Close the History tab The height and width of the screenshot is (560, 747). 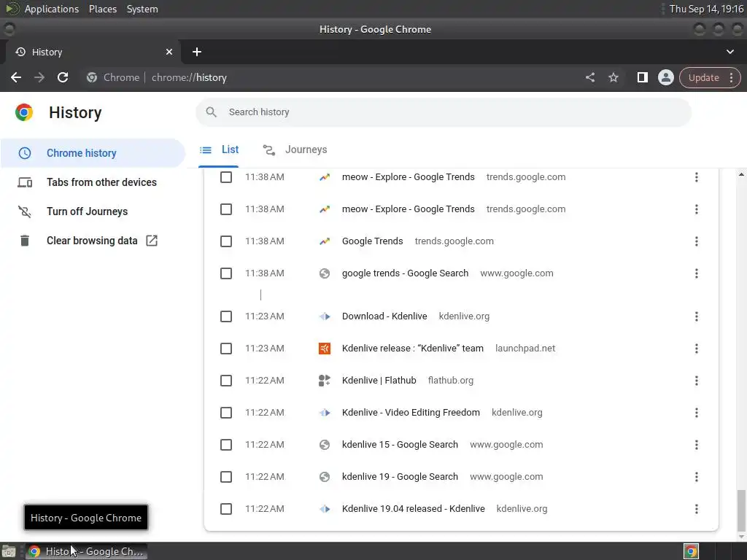click(x=169, y=52)
